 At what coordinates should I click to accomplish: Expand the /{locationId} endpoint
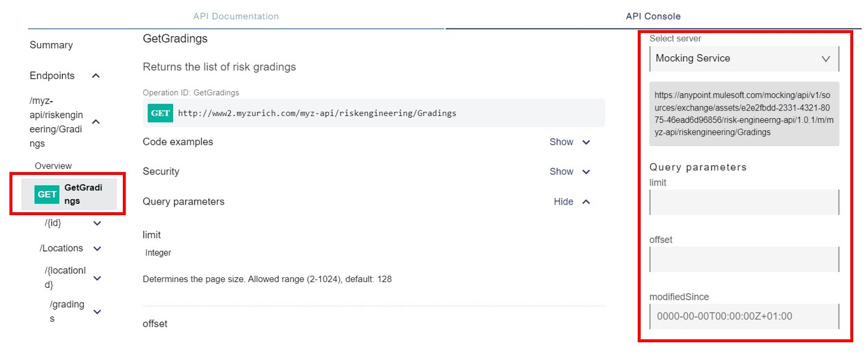[96, 278]
